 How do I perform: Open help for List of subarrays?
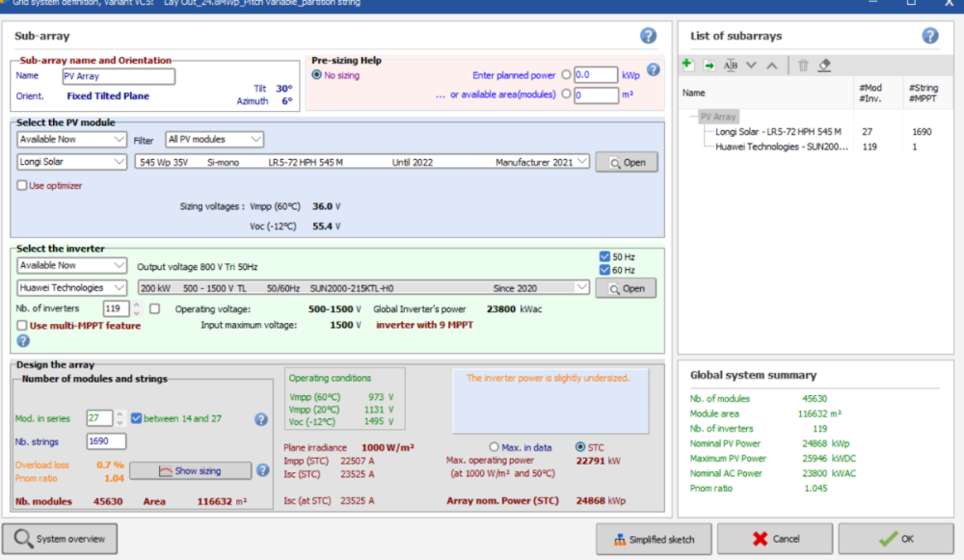tap(929, 36)
